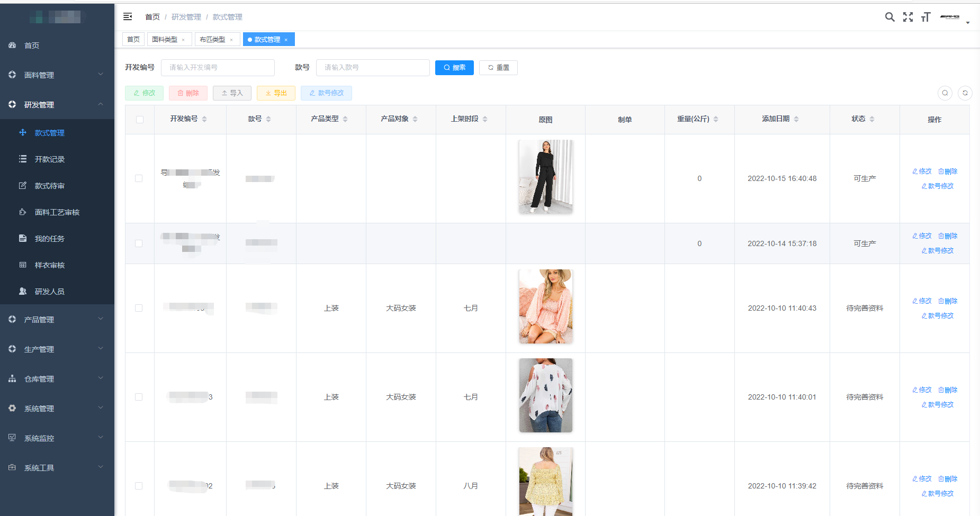
Task: Close the 布匹类型 tab
Action: pos(231,40)
